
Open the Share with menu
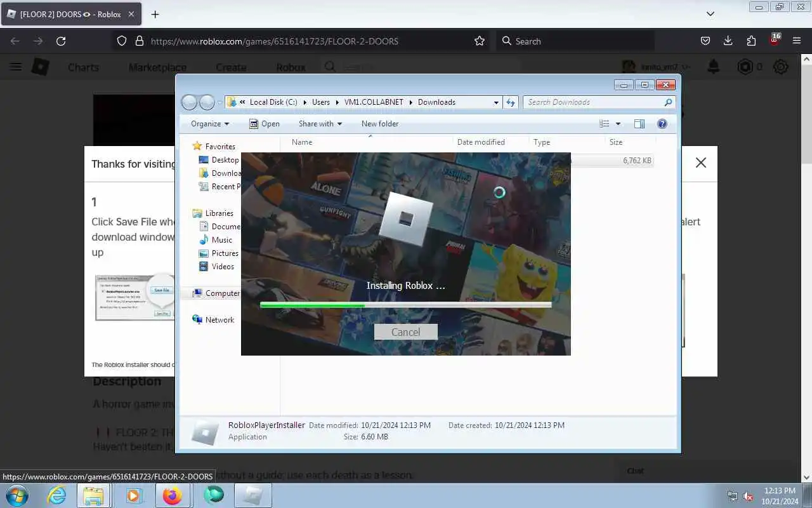point(320,124)
